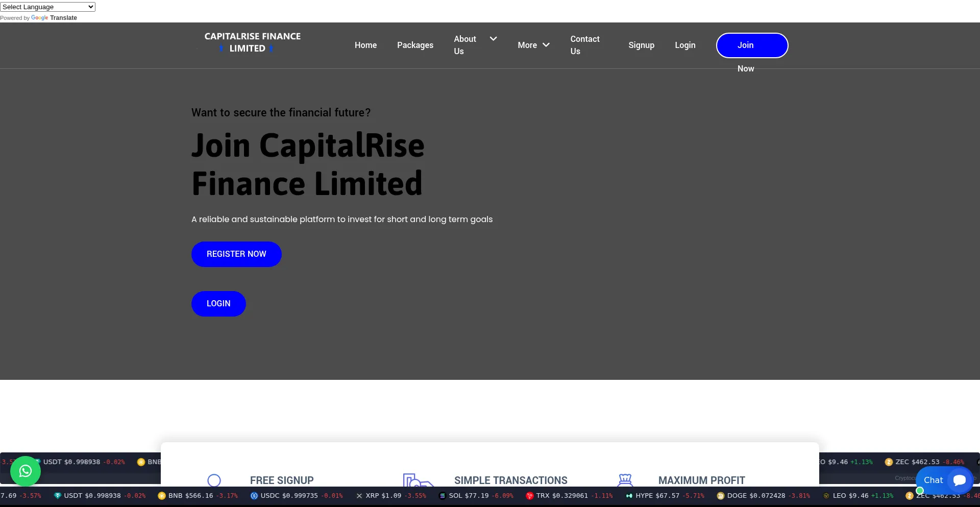Click the BNB coin icon in bottom ticker
Image resolution: width=980 pixels, height=507 pixels.
162,495
